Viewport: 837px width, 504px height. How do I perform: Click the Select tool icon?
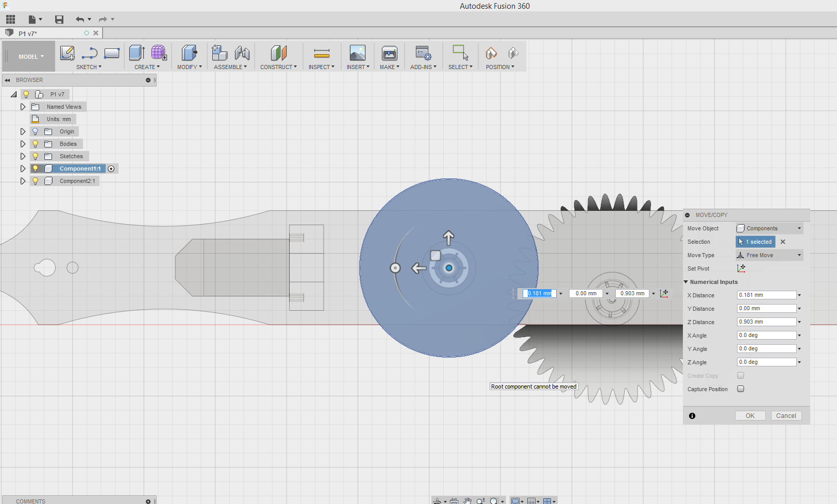pyautogui.click(x=460, y=53)
